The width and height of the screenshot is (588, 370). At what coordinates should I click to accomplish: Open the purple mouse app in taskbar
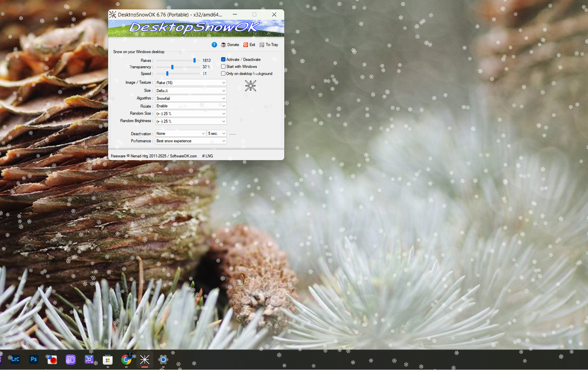click(71, 359)
